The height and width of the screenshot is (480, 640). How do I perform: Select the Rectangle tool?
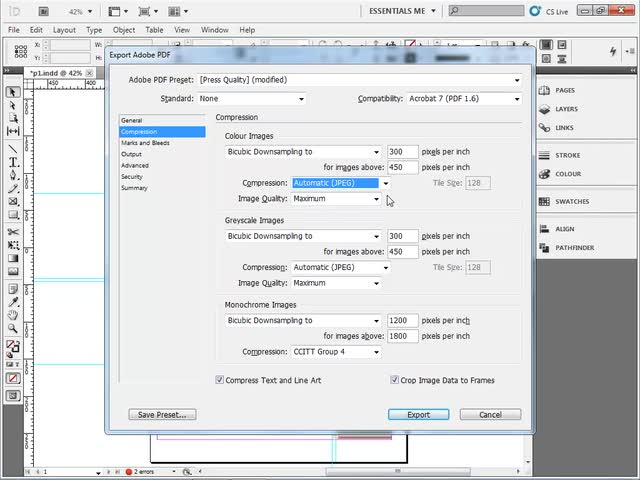(x=13, y=215)
